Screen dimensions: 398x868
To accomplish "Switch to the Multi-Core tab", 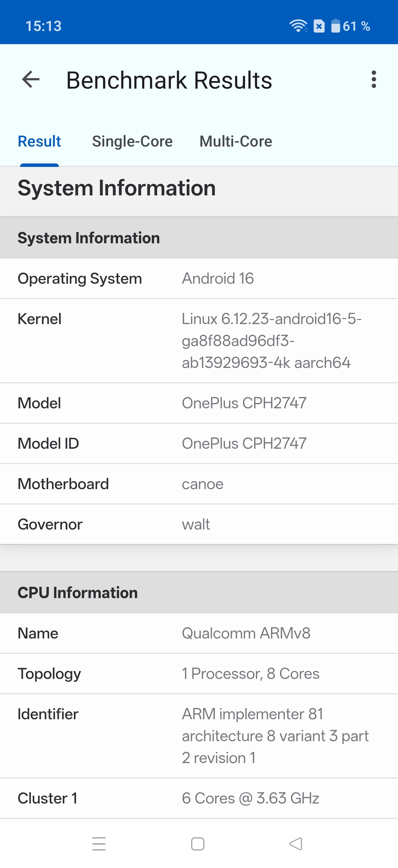I will [236, 142].
